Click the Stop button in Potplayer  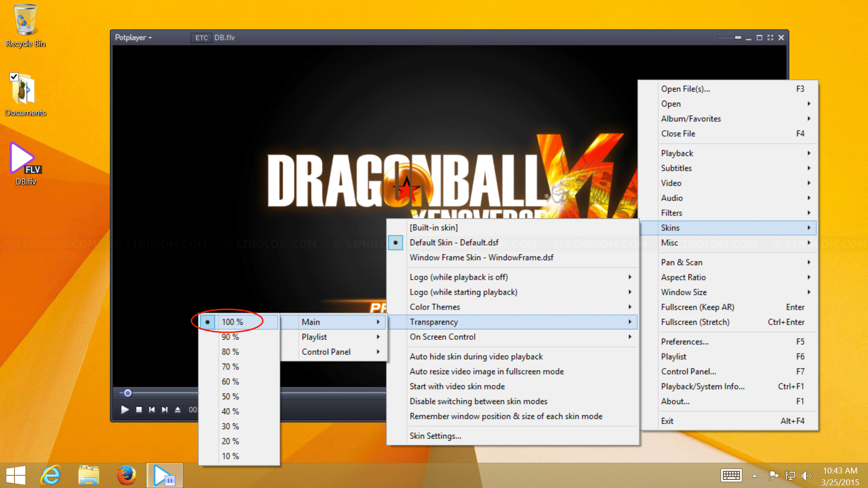click(x=139, y=409)
